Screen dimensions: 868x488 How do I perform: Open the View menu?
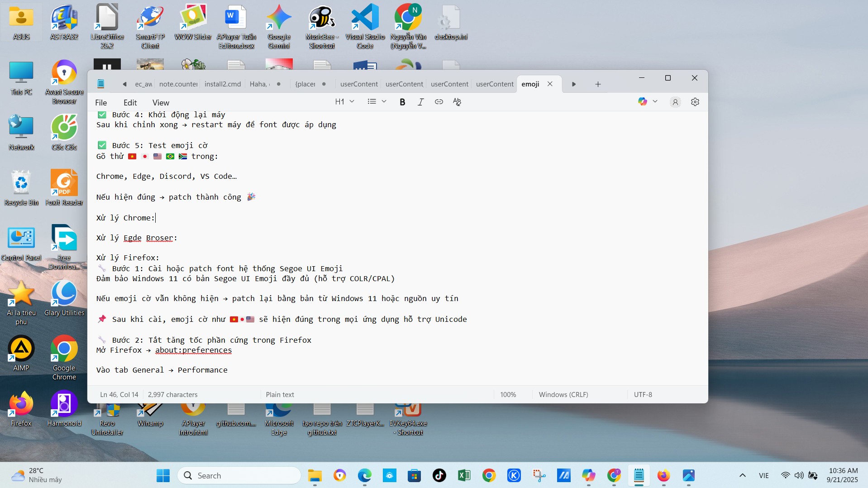tap(161, 102)
